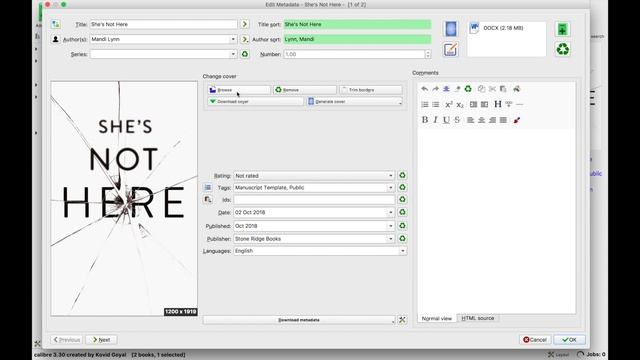Screen dimensions: 640x360
Task: Paste into the comments editor
Action: (x=503, y=89)
